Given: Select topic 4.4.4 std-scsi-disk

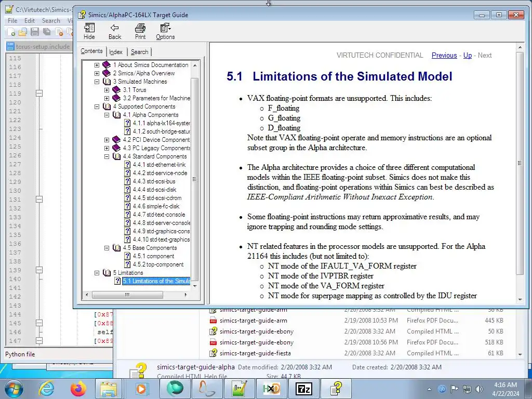Looking at the screenshot, I should coord(154,190).
